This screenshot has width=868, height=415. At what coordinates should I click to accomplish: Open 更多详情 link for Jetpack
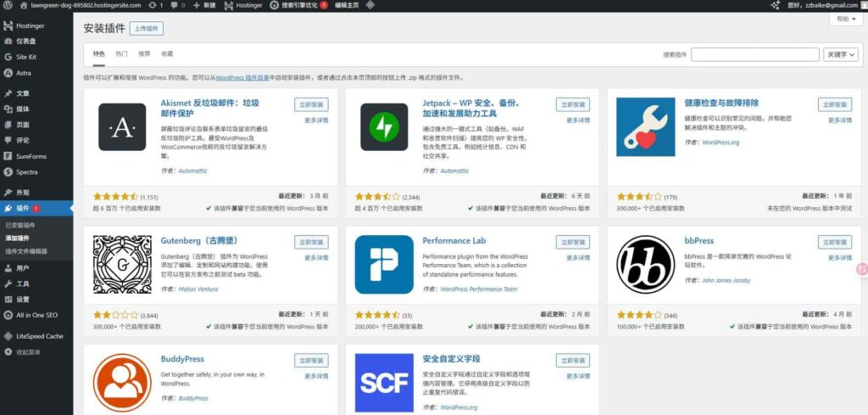(x=578, y=121)
